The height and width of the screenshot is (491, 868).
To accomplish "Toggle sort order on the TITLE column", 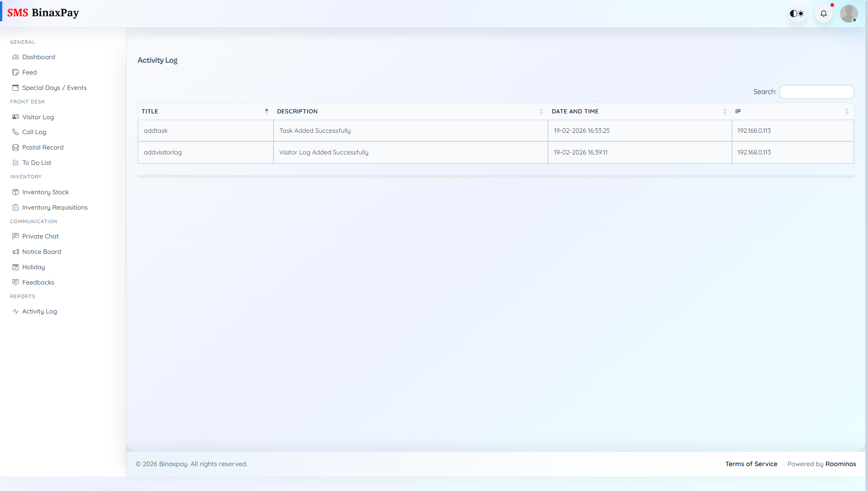I will pos(266,111).
